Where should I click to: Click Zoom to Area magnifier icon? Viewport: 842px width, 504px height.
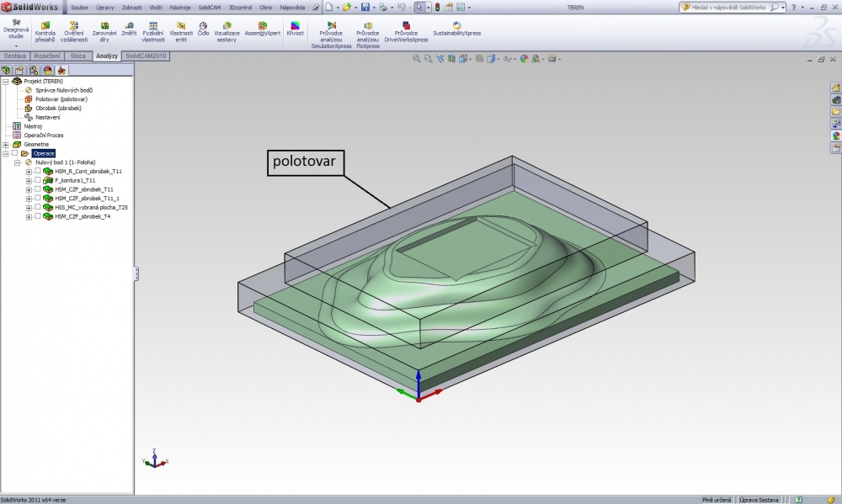(429, 59)
